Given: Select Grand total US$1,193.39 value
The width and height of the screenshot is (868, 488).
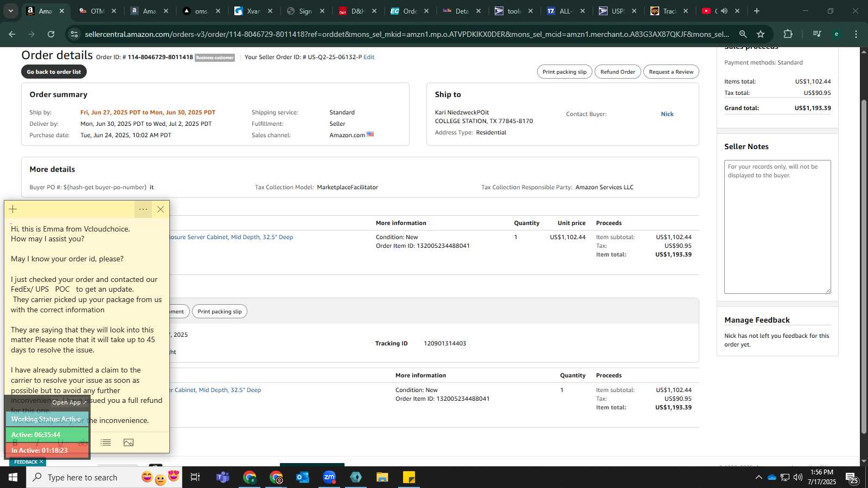Looking at the screenshot, I should pyautogui.click(x=813, y=108).
